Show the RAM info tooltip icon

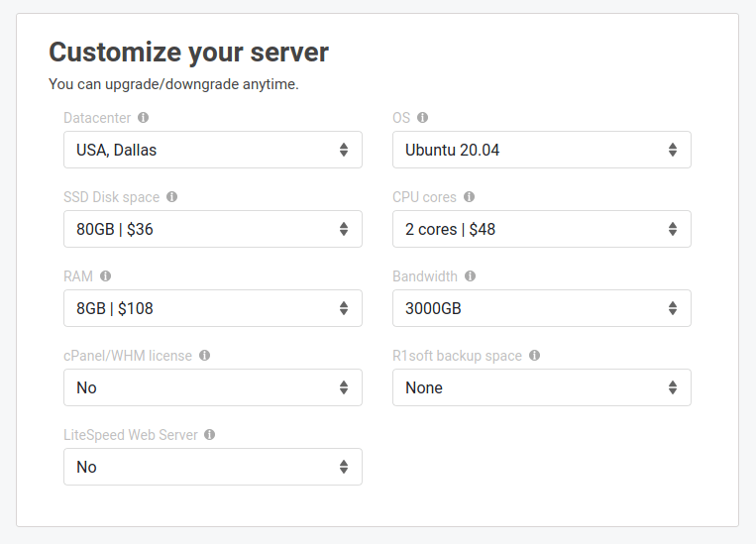pyautogui.click(x=106, y=276)
